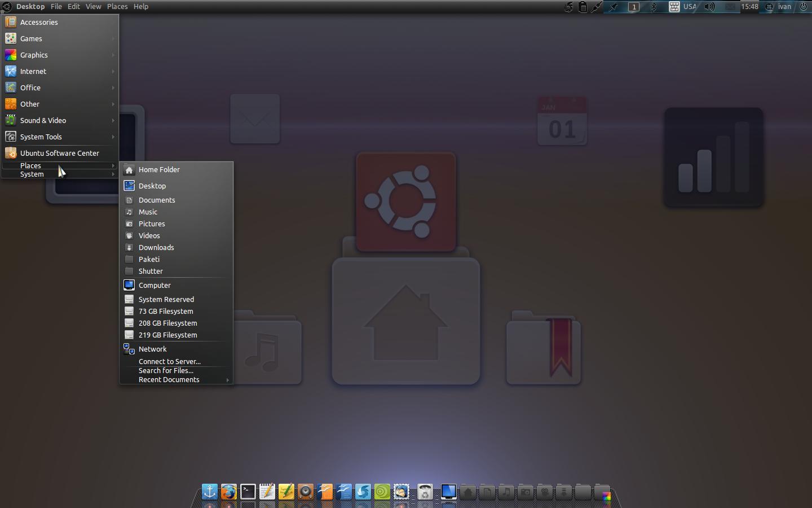Open OpenOffice Writer from the dock
Viewport: 812px width, 508px height.
pos(344,492)
